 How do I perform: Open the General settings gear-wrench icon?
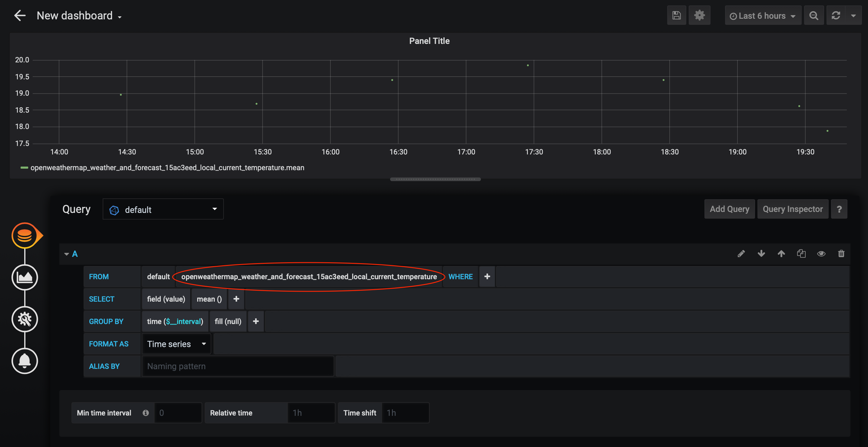[25, 319]
